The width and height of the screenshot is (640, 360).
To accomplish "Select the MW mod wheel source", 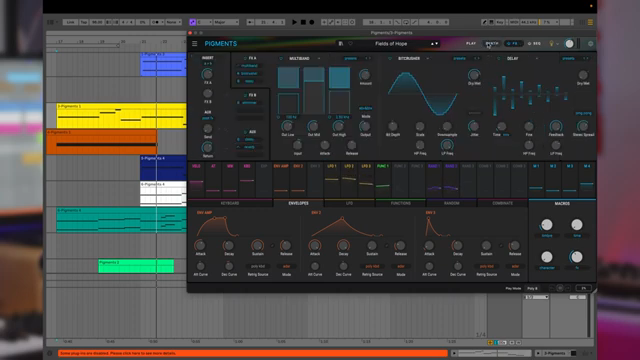I will click(x=230, y=179).
